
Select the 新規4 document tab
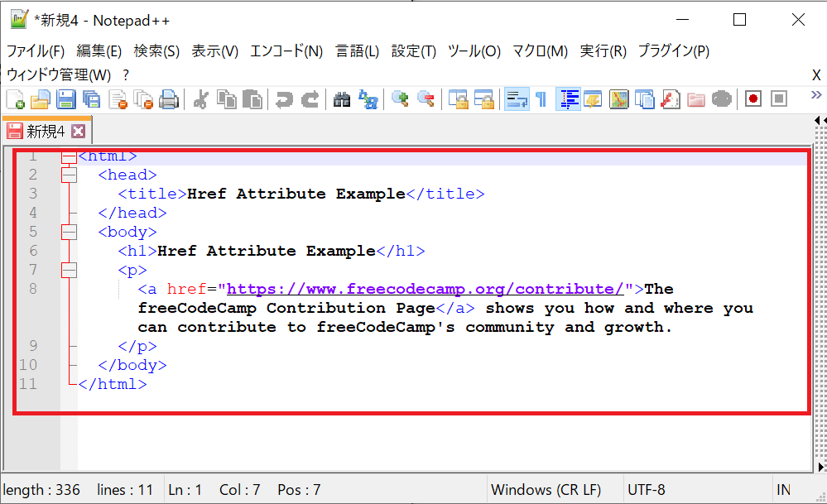point(46,130)
